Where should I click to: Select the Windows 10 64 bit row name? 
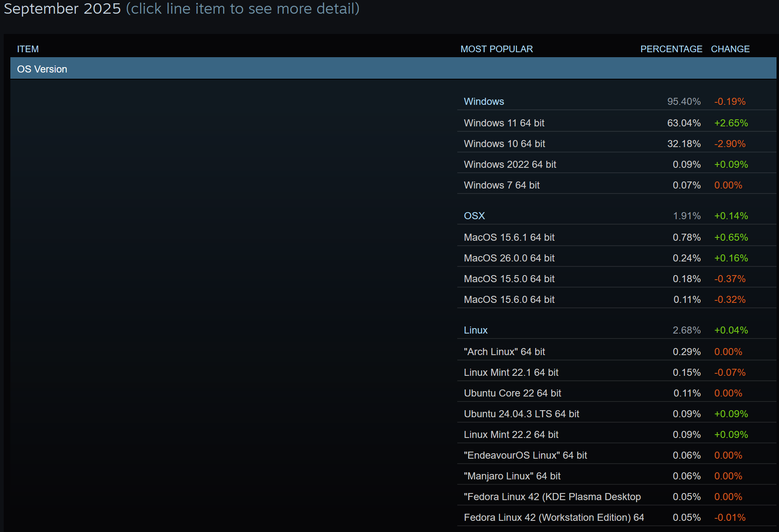[505, 144]
